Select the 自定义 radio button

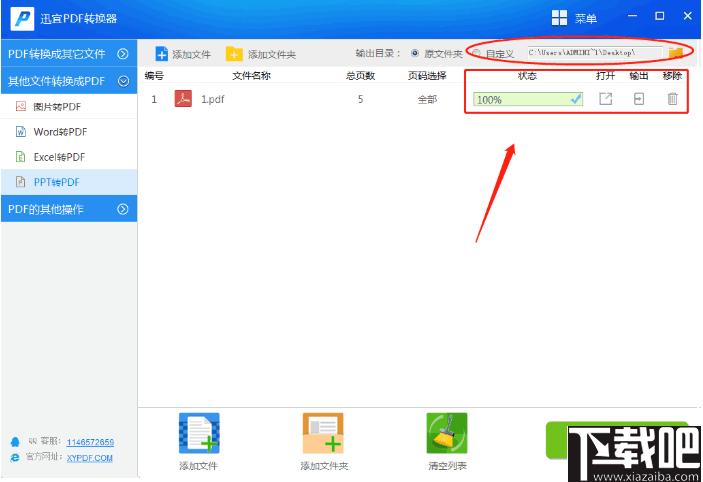pyautogui.click(x=477, y=53)
